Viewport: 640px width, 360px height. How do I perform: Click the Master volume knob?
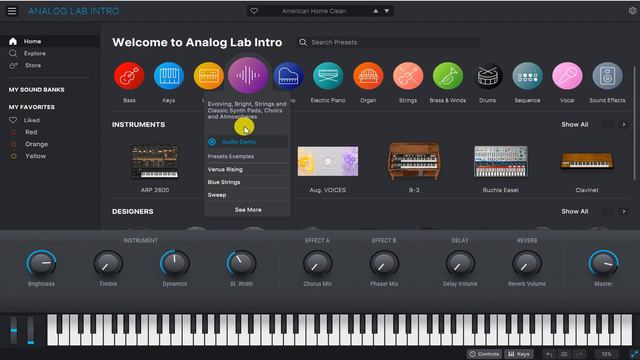[603, 263]
